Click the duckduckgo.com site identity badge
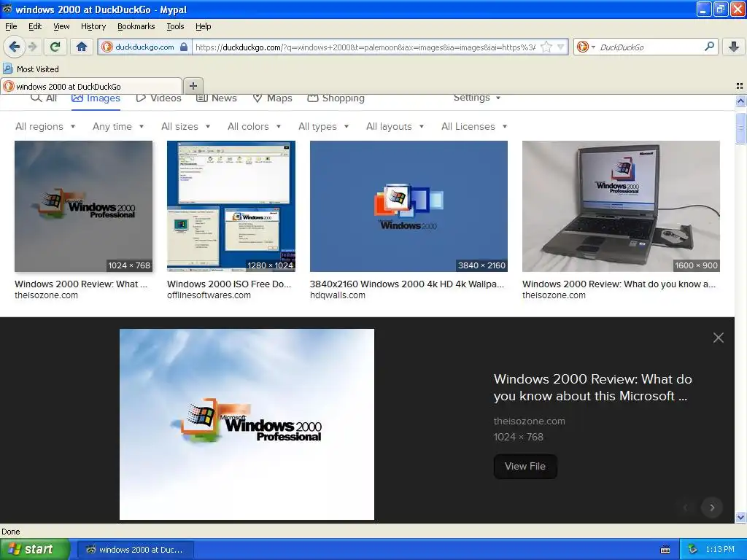Screen dimensions: 747x560 point(145,47)
